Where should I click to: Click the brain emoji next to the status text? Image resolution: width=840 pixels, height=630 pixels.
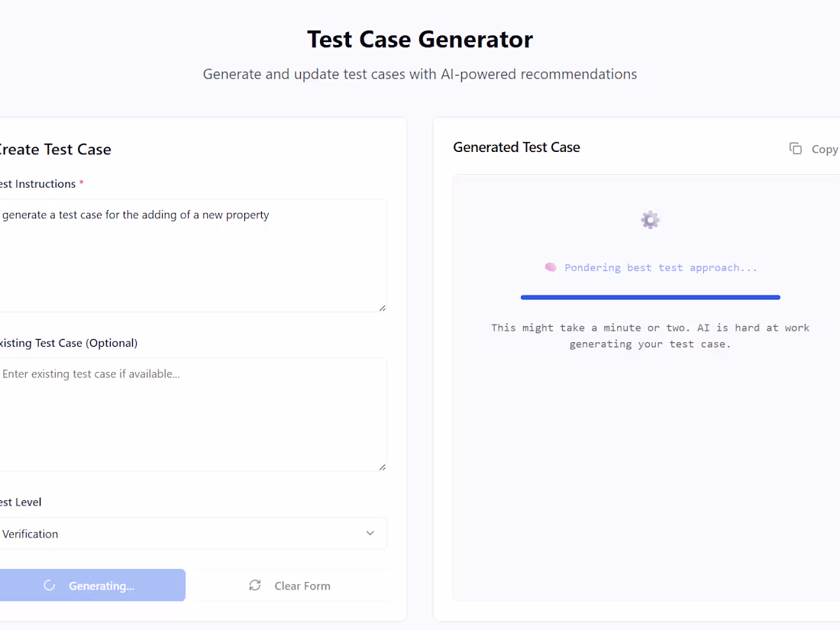pos(551,267)
